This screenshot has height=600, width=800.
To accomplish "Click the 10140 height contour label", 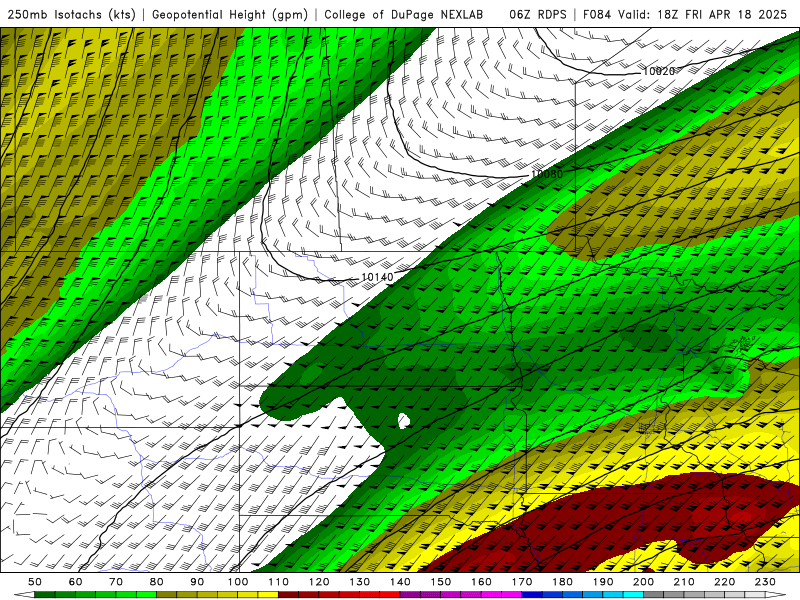I will 377,277.
